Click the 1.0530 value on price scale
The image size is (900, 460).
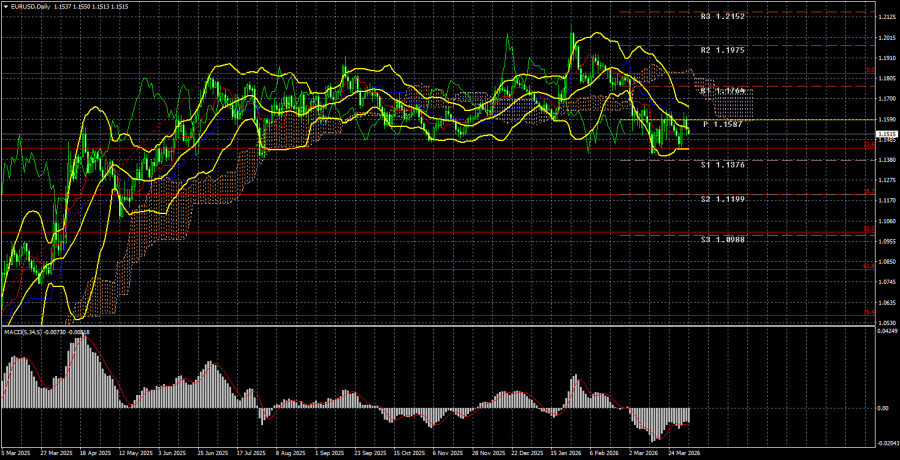(885, 323)
